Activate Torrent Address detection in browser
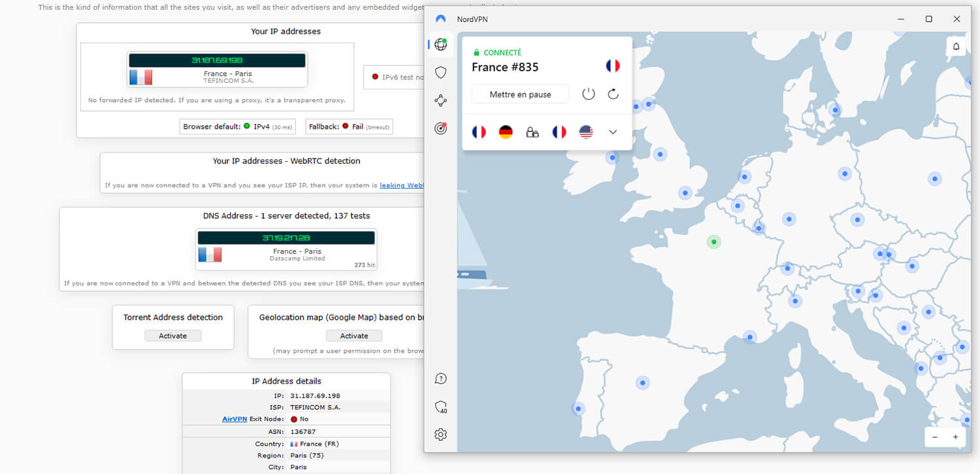 (173, 336)
